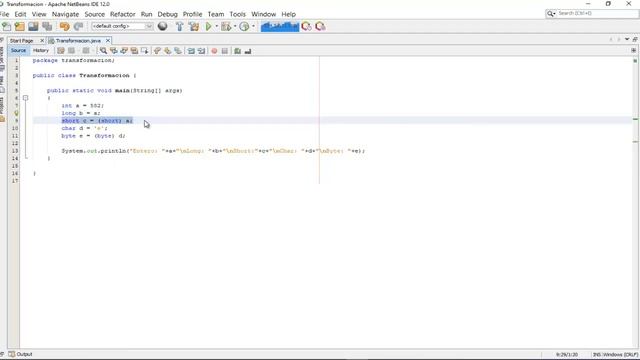Image resolution: width=640 pixels, height=360 pixels.
Task: Open Profile Project dropdown arrow
Action: 253,27
